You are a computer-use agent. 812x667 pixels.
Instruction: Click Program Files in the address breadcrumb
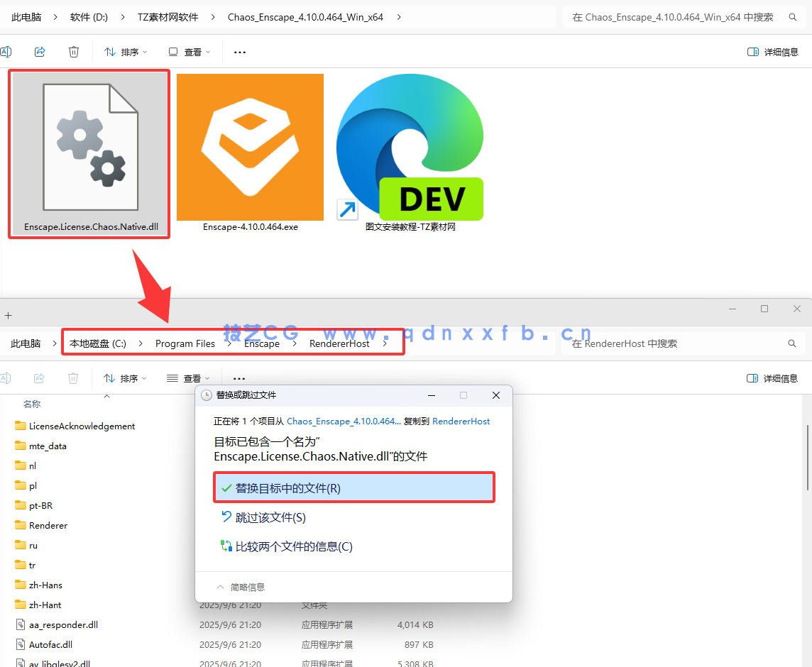(185, 343)
